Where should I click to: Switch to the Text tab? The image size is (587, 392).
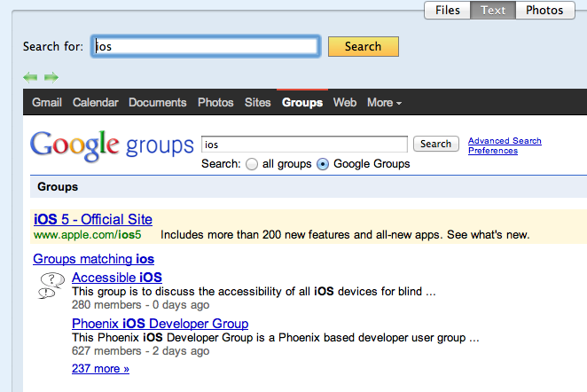pos(493,11)
